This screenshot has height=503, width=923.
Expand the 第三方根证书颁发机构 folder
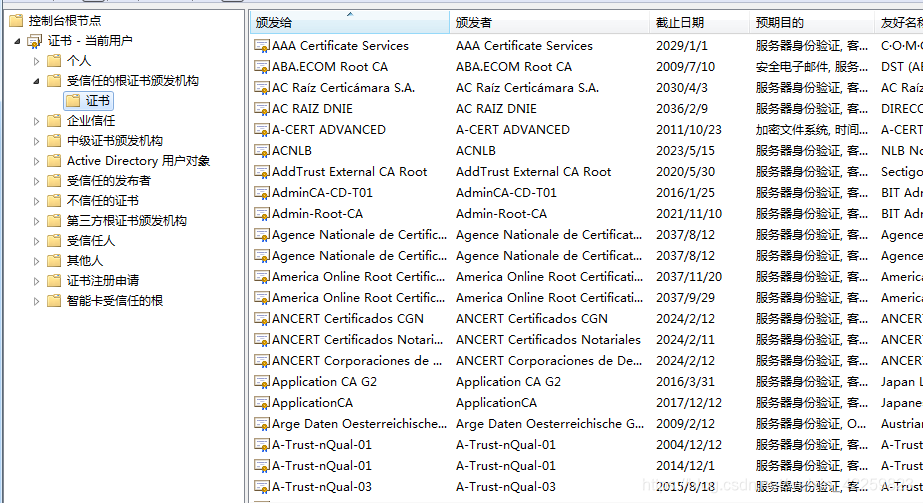click(x=36, y=221)
